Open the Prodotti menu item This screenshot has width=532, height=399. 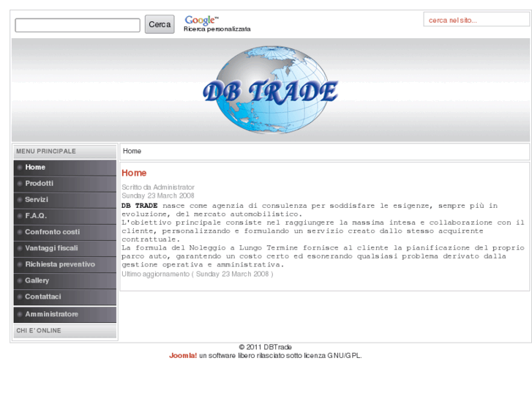65,184
